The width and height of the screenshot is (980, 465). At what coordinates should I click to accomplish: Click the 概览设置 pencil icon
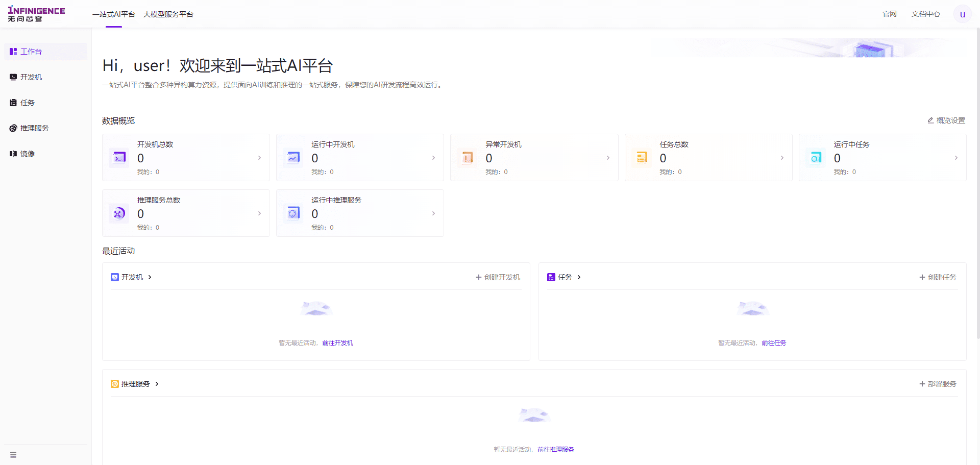tap(930, 120)
